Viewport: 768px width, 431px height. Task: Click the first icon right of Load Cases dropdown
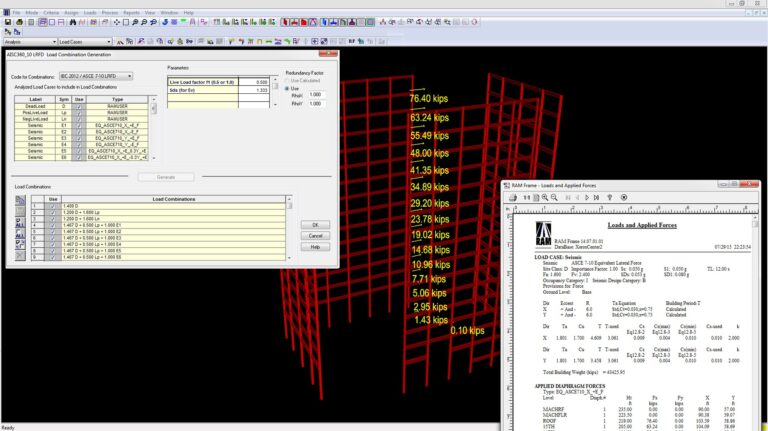click(x=120, y=42)
